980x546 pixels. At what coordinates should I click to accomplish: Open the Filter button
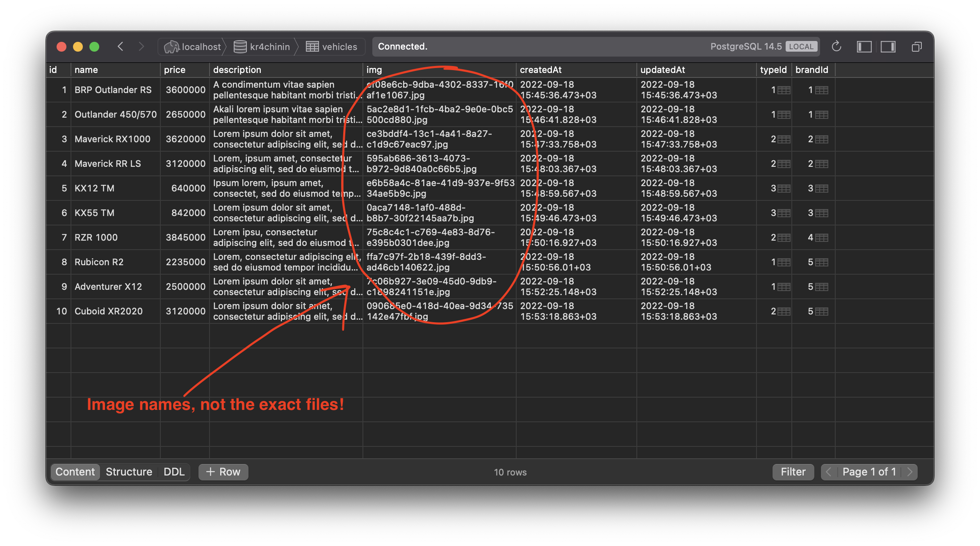[x=793, y=472]
